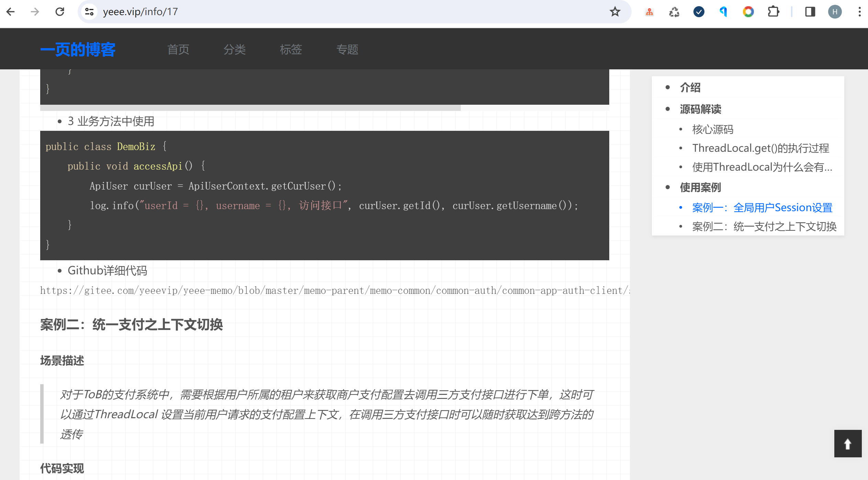Click the colored circle extension icon

click(748, 11)
